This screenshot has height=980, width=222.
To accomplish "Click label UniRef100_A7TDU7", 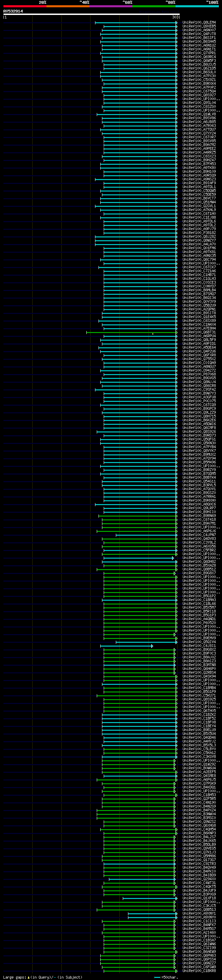I will (x=199, y=129).
